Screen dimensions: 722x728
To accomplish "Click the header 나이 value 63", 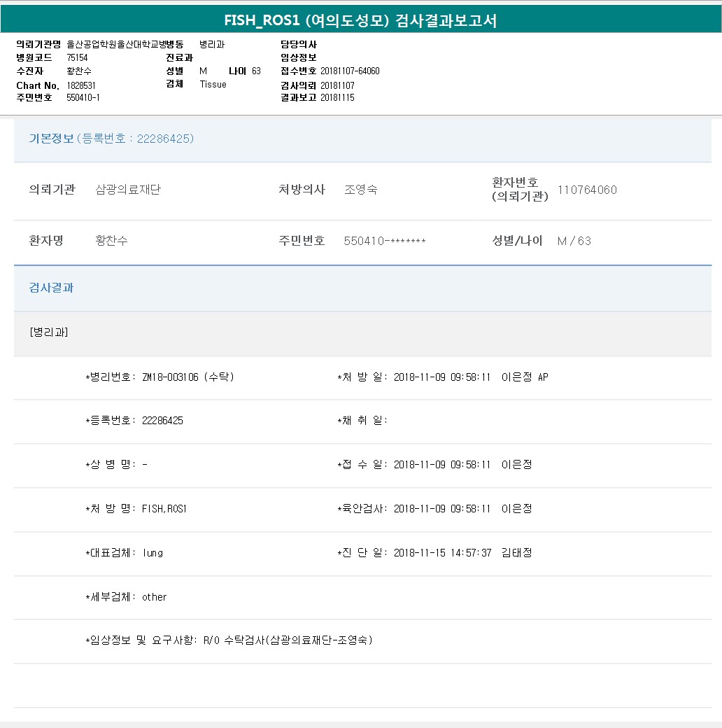I will click(257, 71).
